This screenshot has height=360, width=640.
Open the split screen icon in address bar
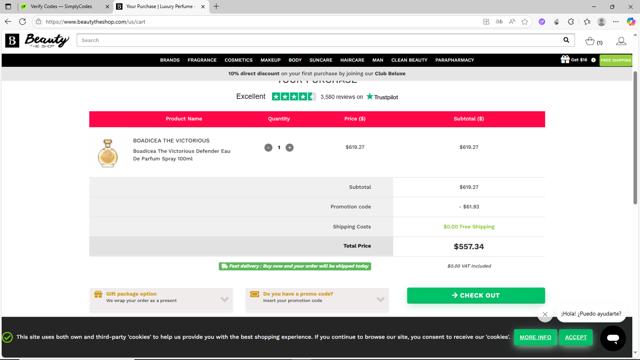point(486,22)
